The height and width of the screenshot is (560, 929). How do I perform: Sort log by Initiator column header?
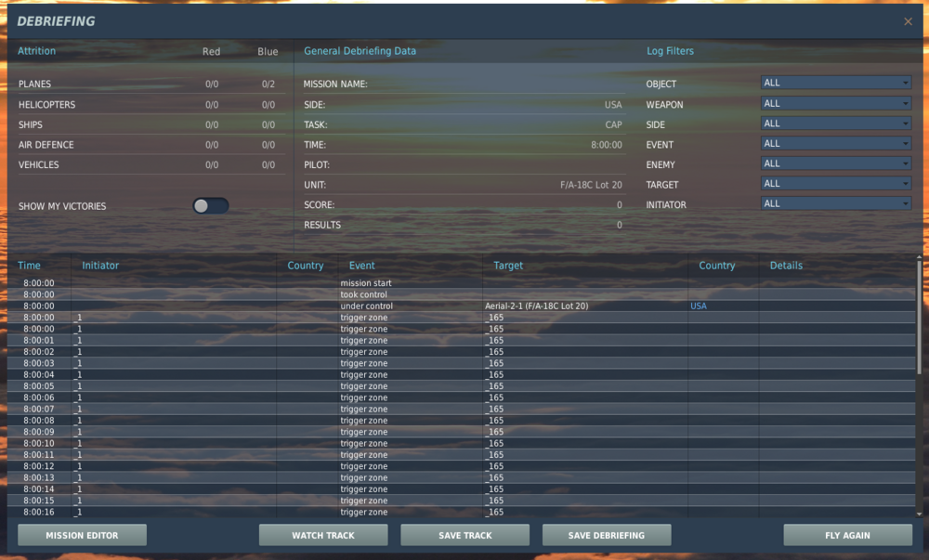coord(100,266)
